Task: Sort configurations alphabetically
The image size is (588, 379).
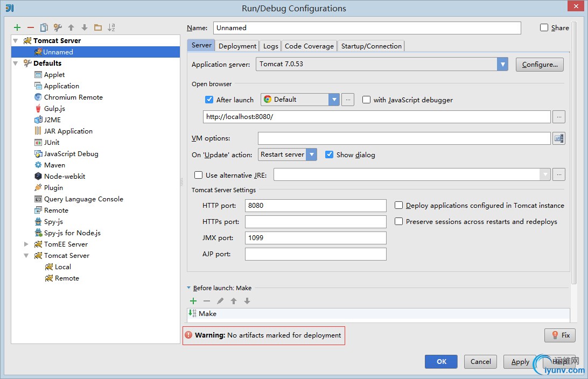Action: click(x=111, y=27)
